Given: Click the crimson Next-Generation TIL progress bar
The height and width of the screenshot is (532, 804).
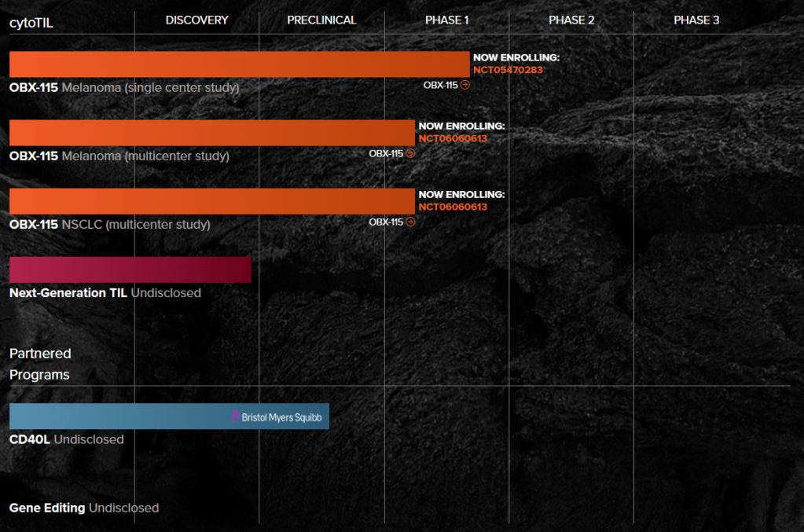Looking at the screenshot, I should tap(130, 270).
